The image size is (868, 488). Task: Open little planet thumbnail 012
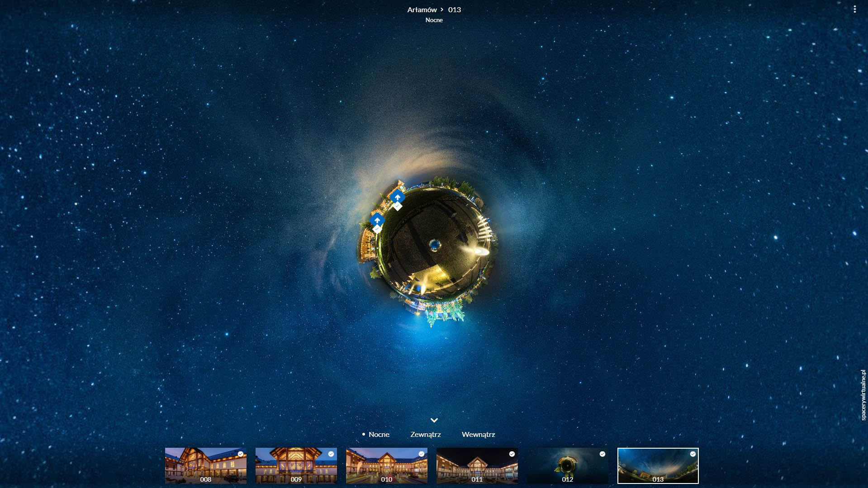[x=567, y=466]
